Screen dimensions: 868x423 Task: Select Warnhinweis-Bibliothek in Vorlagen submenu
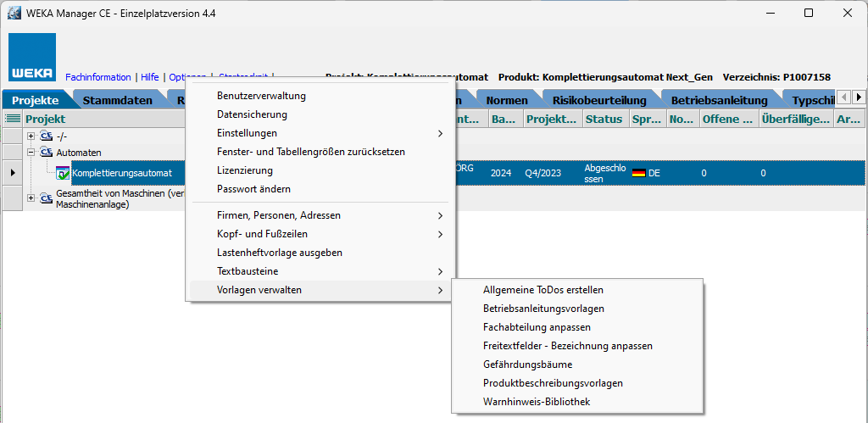pos(536,402)
